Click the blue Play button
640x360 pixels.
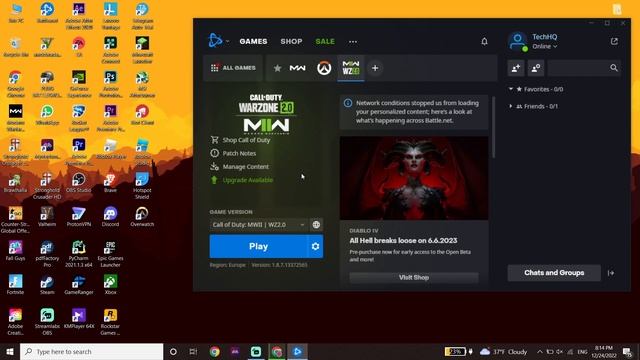pos(258,246)
